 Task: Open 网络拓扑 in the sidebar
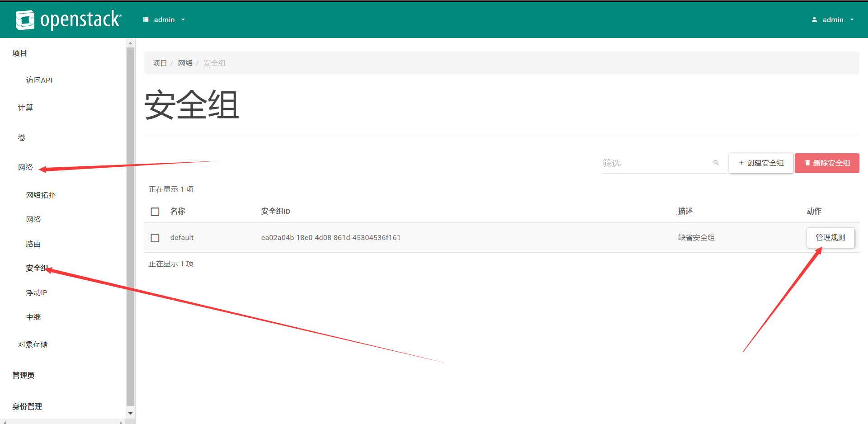click(x=41, y=195)
